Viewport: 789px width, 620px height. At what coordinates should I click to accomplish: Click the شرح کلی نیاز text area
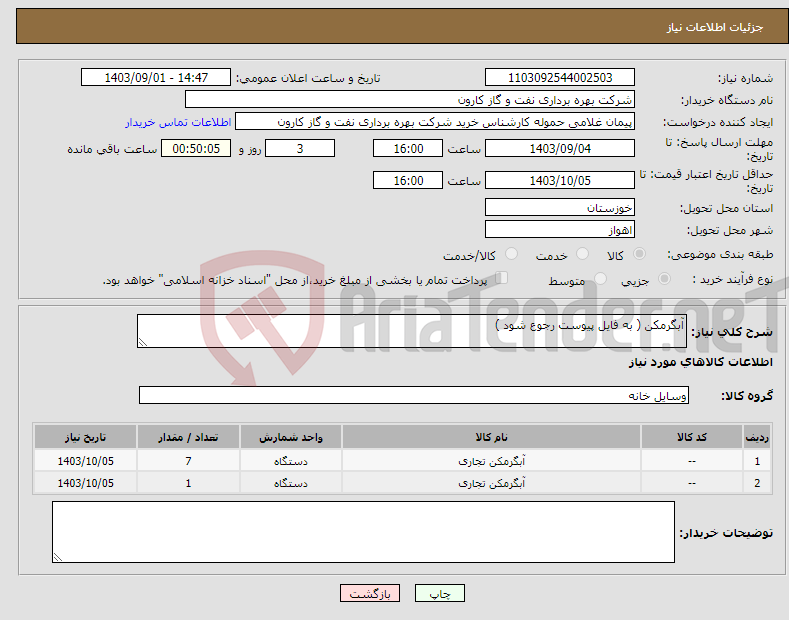(412, 331)
